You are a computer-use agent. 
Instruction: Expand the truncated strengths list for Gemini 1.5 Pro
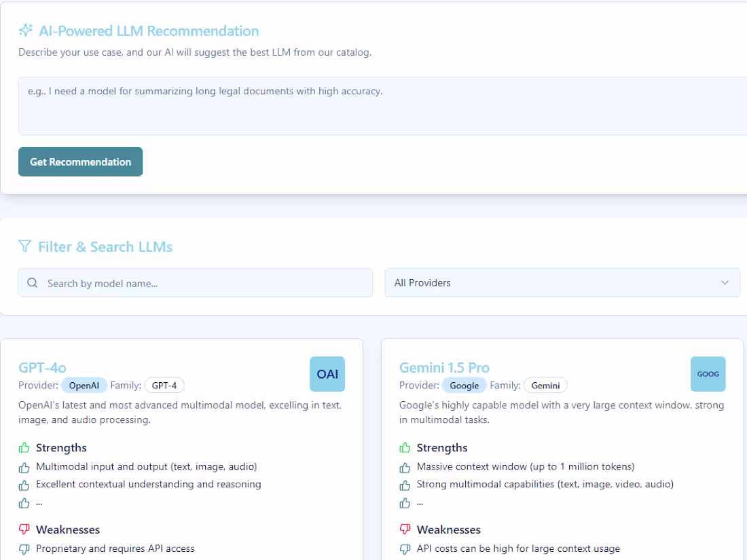(420, 503)
